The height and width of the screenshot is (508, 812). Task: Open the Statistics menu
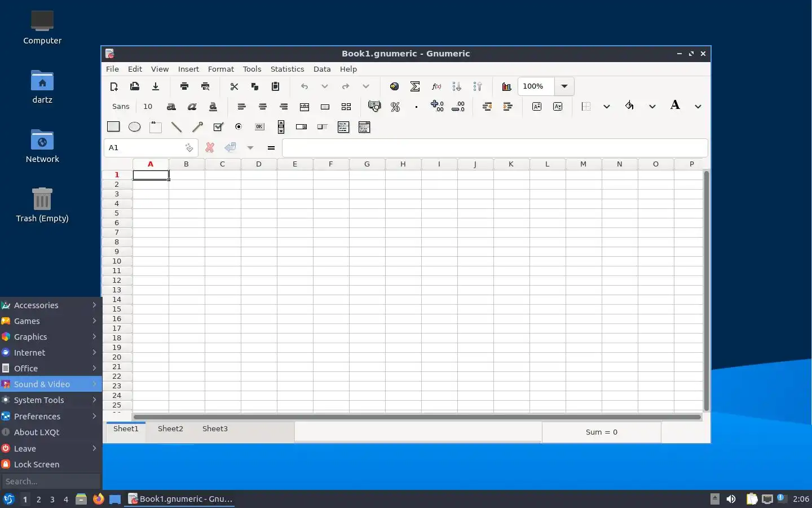287,69
